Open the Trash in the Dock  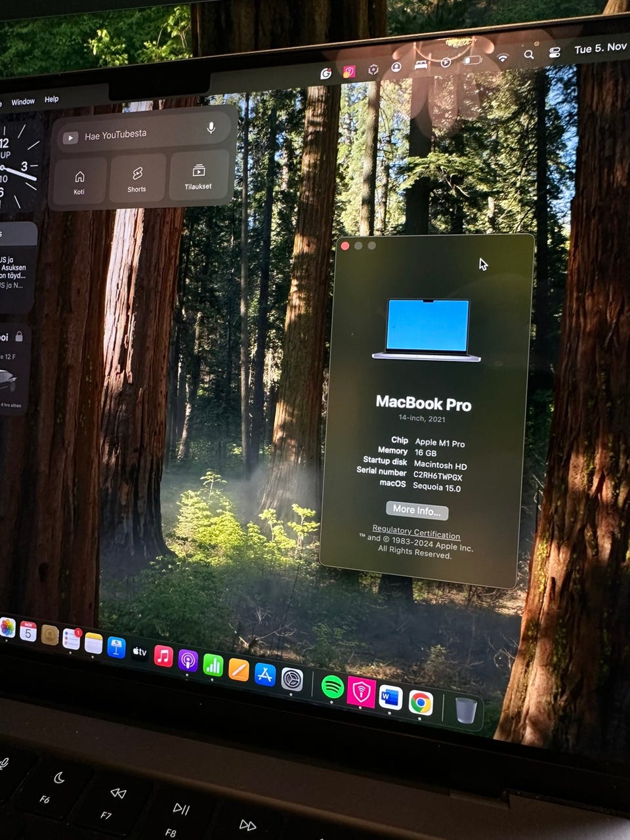pos(466,711)
